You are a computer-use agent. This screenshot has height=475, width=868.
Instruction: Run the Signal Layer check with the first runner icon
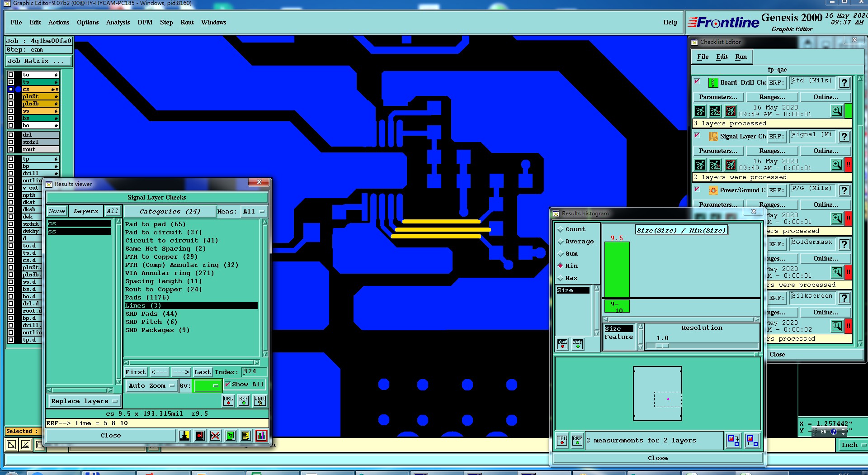700,165
